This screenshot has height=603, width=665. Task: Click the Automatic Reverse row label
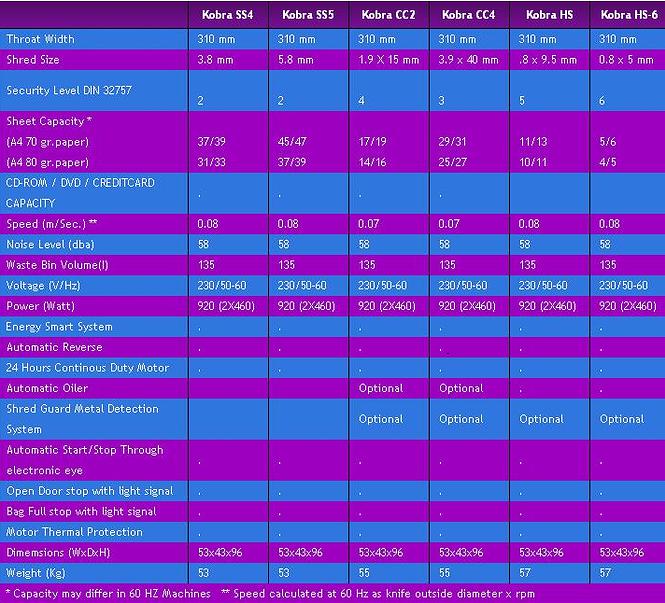[53, 347]
